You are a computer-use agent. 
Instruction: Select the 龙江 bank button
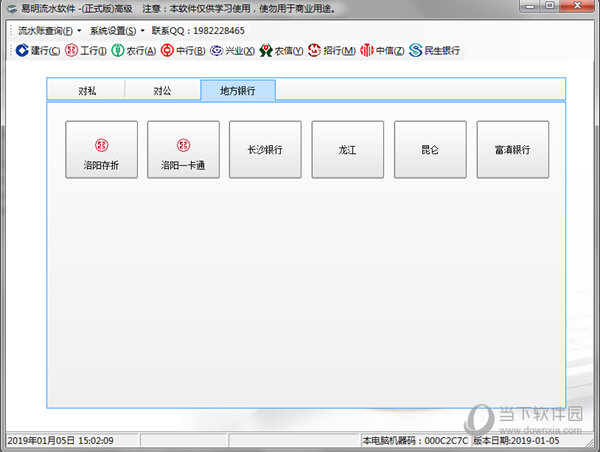tap(347, 150)
